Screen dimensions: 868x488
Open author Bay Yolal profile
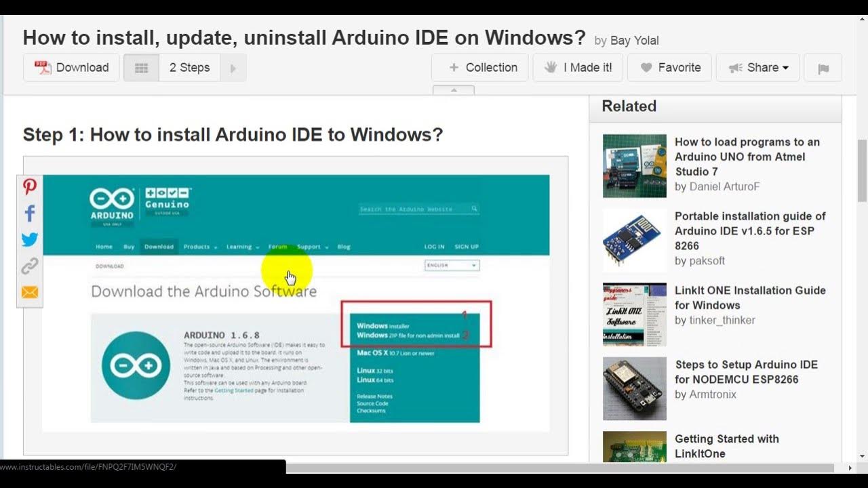pos(634,41)
